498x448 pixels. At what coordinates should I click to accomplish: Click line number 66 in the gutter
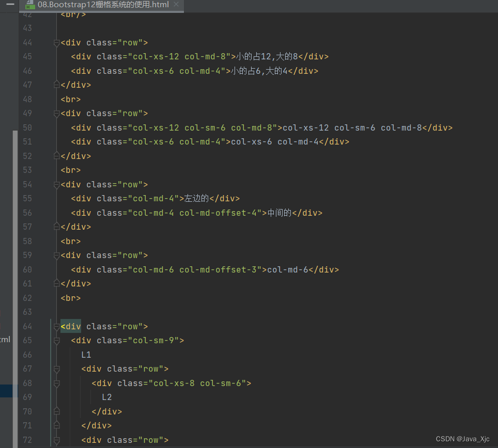[x=27, y=355]
